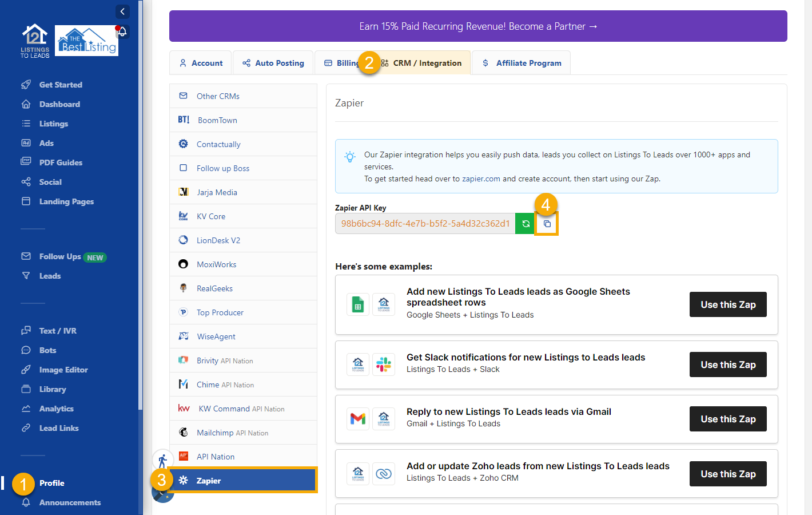Select BoomTown from the CRM list
This screenshot has height=515, width=812.
click(x=217, y=120)
